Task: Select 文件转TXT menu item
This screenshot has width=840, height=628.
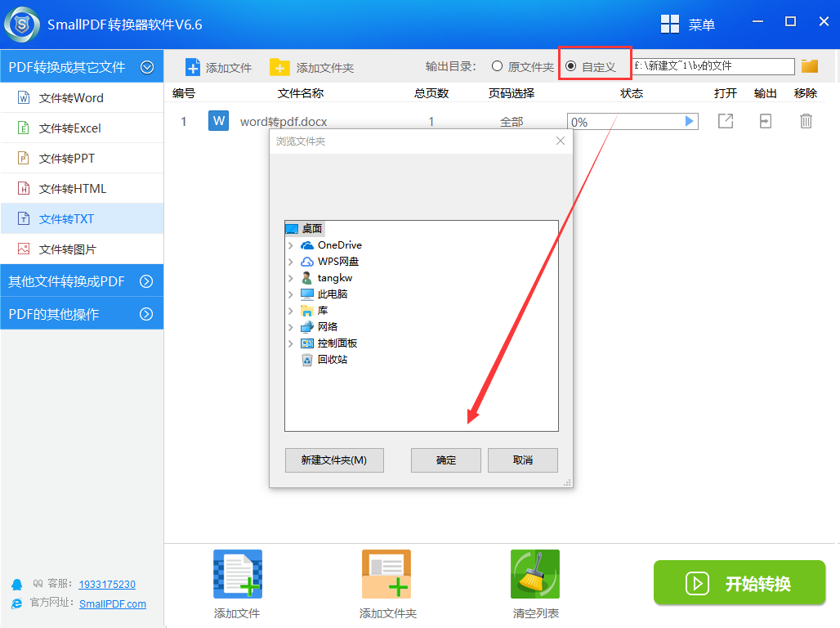Action: click(82, 218)
